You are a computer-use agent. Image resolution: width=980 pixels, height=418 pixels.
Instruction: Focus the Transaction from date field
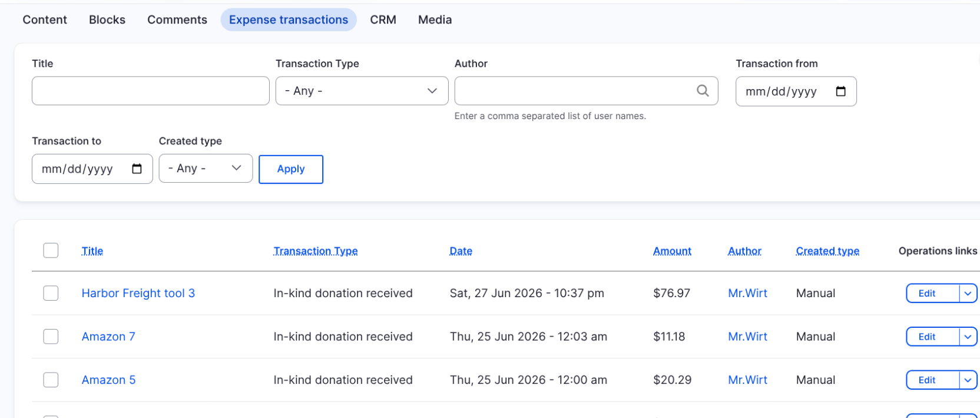pos(796,91)
